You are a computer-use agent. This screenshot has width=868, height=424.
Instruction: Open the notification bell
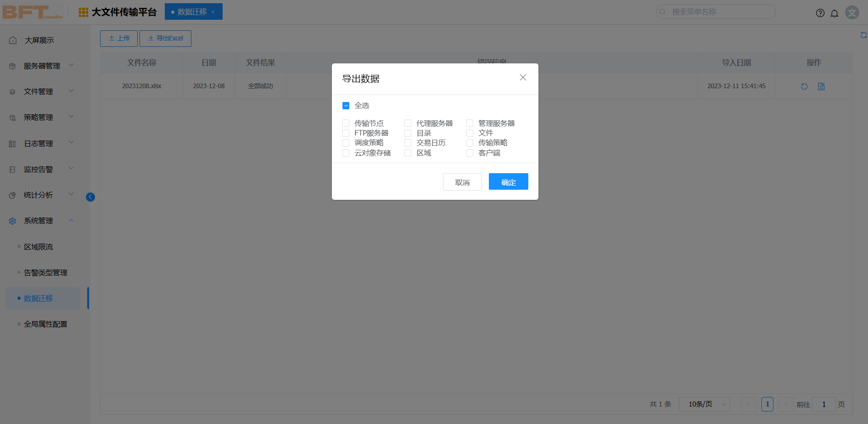tap(834, 13)
